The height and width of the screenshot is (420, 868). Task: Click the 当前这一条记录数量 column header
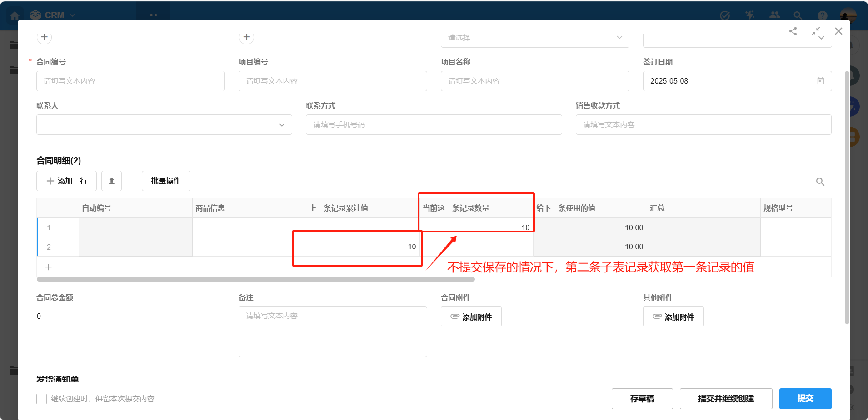[476, 208]
